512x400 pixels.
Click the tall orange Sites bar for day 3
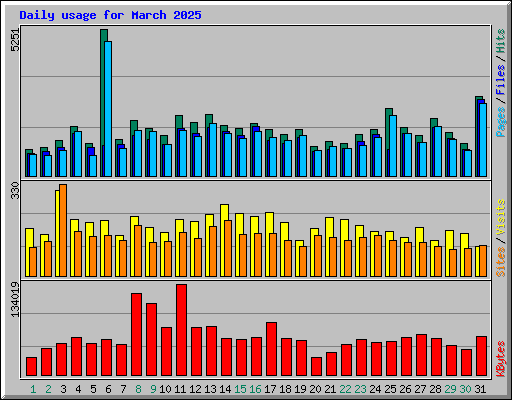tap(63, 230)
